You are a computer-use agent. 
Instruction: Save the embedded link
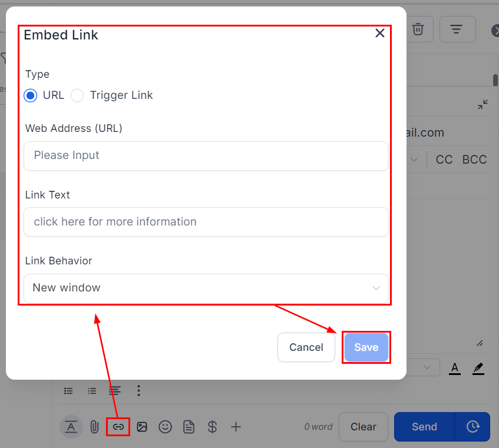[x=366, y=347]
